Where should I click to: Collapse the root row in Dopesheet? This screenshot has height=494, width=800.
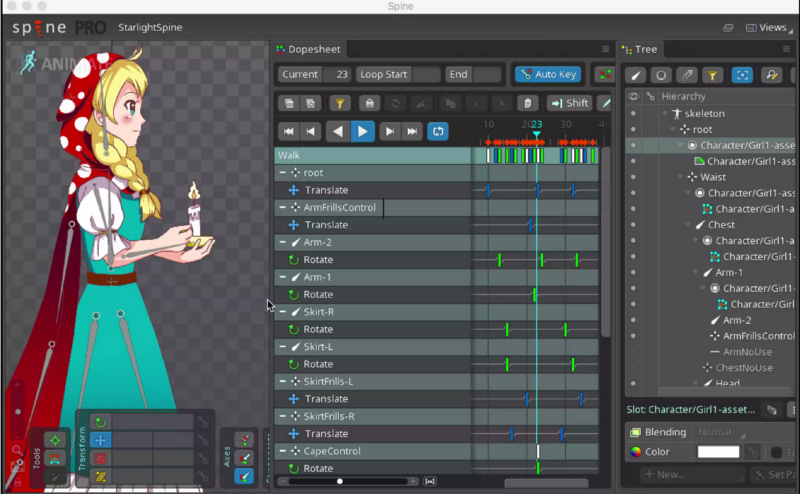tap(283, 172)
